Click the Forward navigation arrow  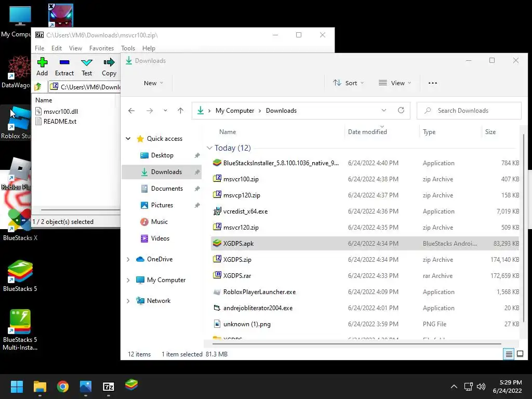pos(150,111)
